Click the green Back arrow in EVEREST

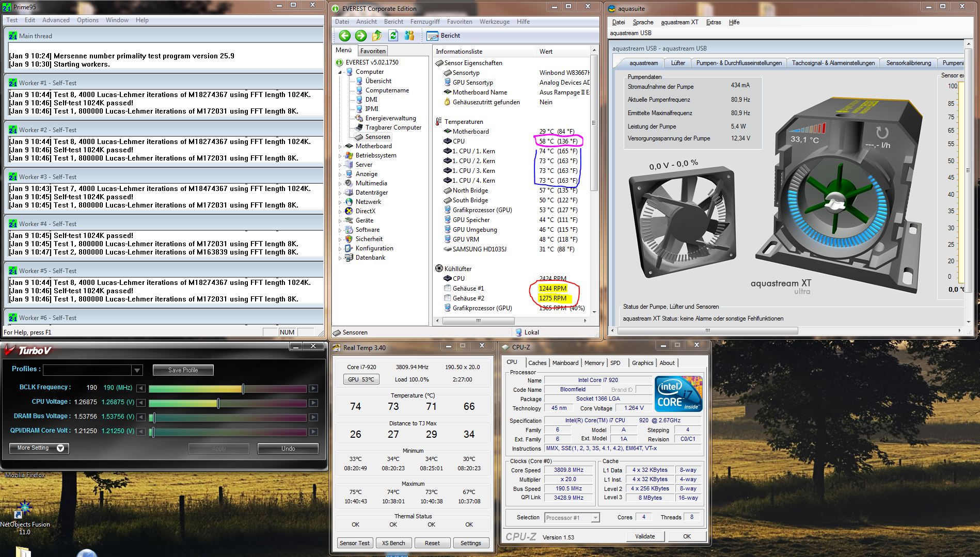click(344, 36)
